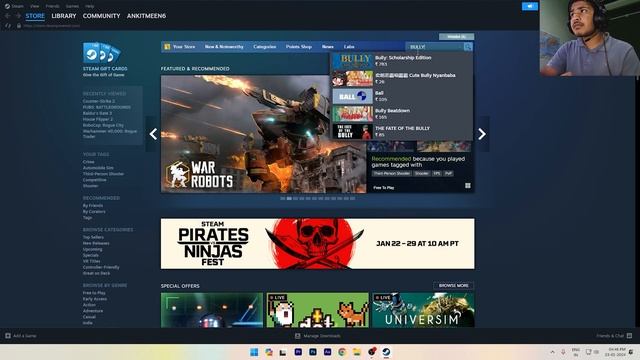Open the View menu
Image resolution: width=640 pixels, height=360 pixels.
[x=35, y=6]
